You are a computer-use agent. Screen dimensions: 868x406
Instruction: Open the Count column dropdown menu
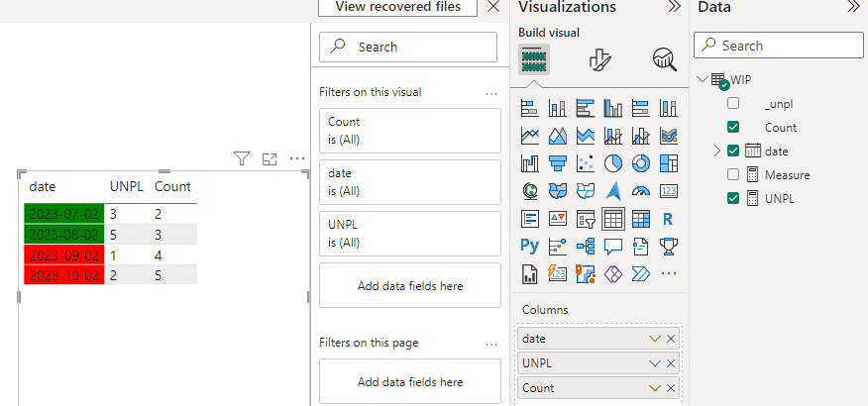pyautogui.click(x=655, y=388)
